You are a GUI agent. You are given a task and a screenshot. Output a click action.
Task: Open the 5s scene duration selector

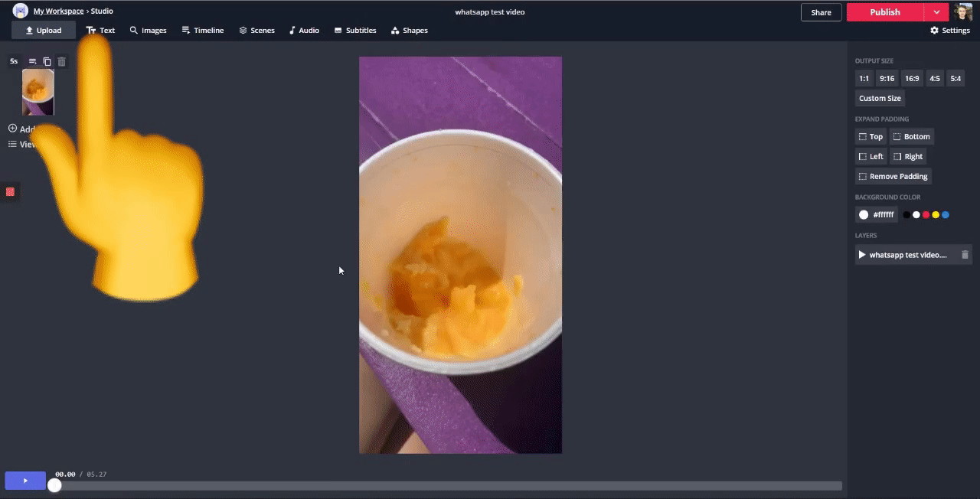[14, 61]
